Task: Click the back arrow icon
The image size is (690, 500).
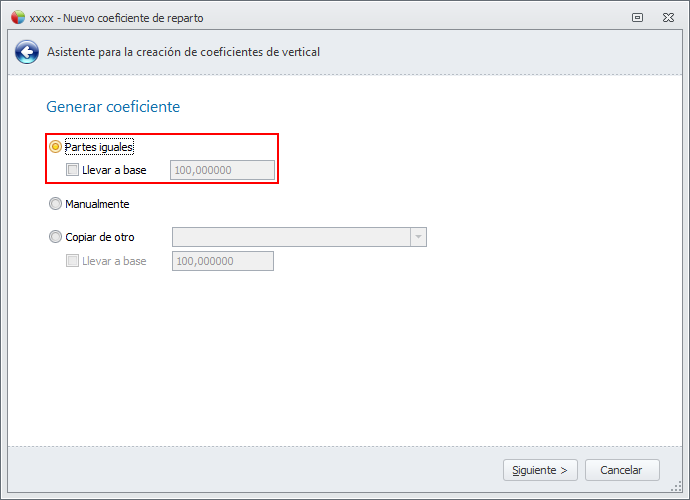Action: [x=28, y=52]
